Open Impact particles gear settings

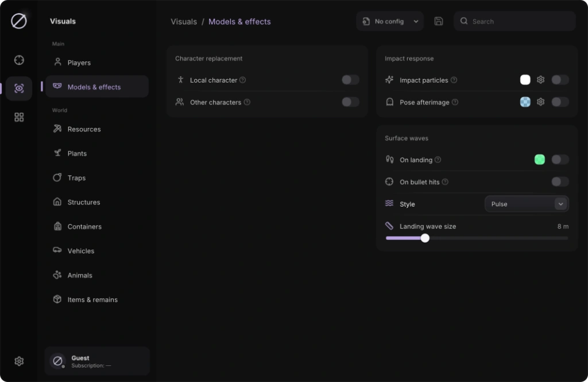pos(540,80)
